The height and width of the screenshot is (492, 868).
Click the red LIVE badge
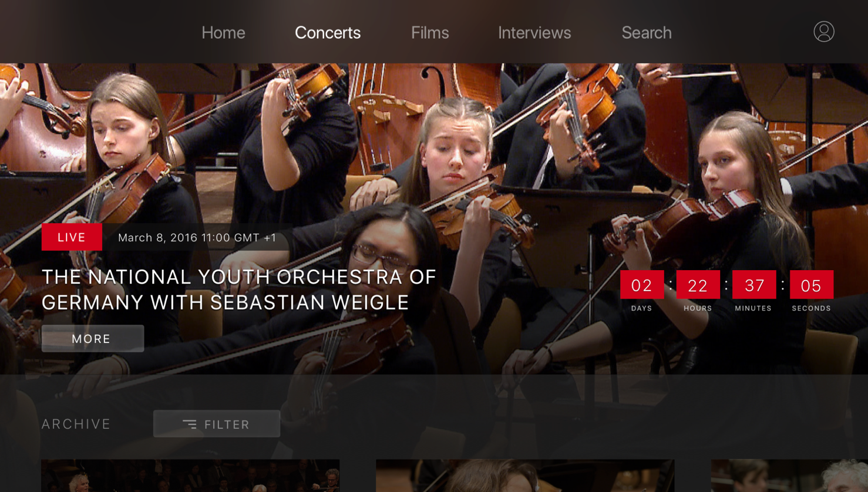click(x=72, y=237)
